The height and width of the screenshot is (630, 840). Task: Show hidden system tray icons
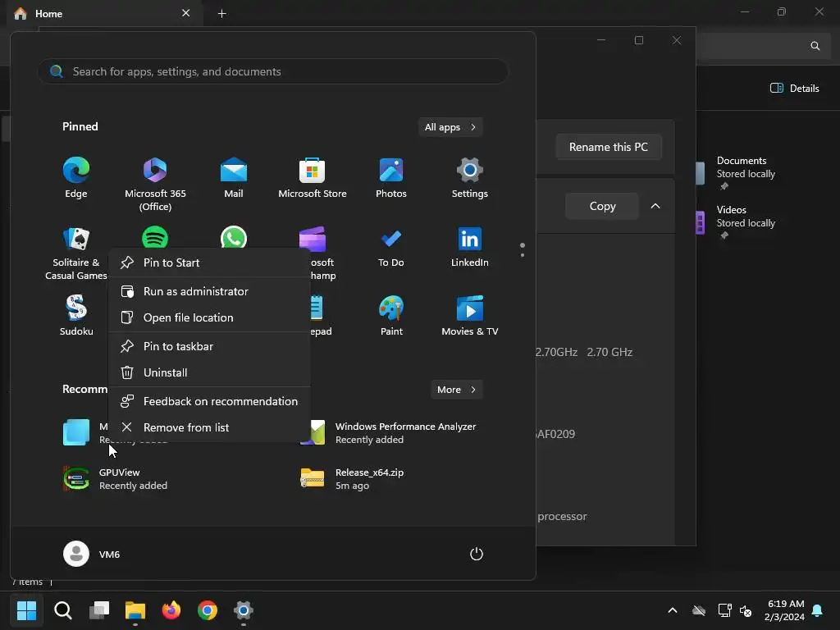[673, 610]
